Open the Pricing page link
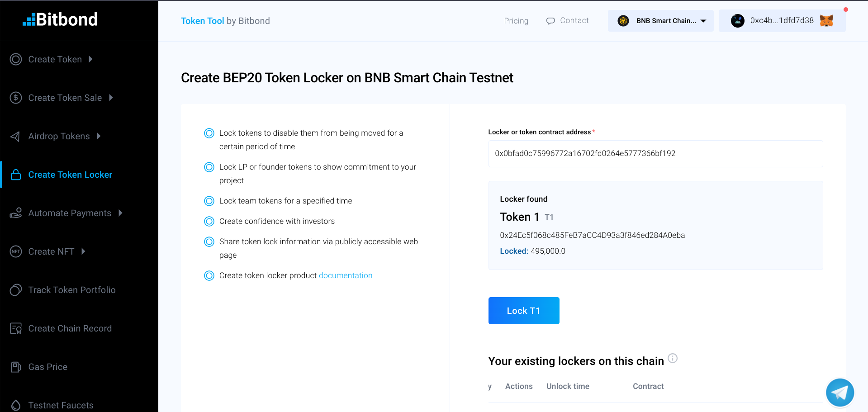 pyautogui.click(x=516, y=21)
